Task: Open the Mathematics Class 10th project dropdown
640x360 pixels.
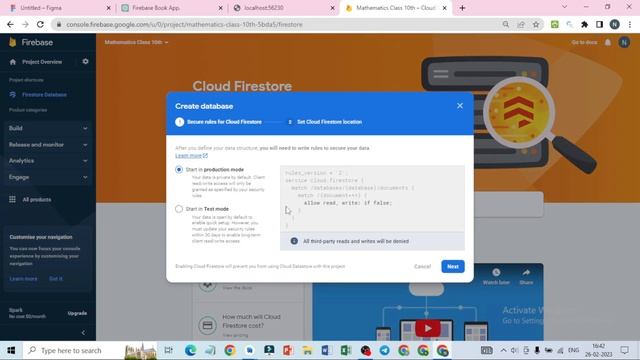Action: (x=136, y=42)
